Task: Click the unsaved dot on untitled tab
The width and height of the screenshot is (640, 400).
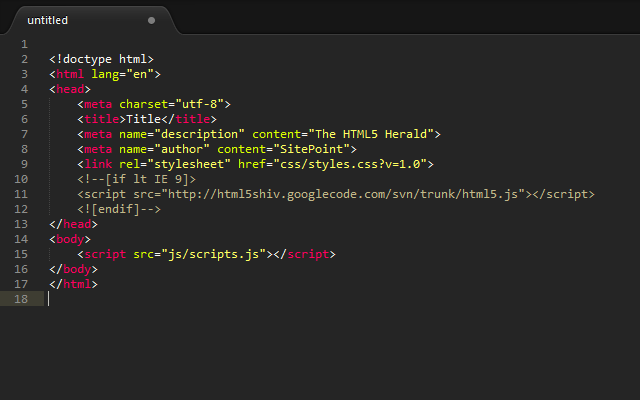Action: pos(151,20)
